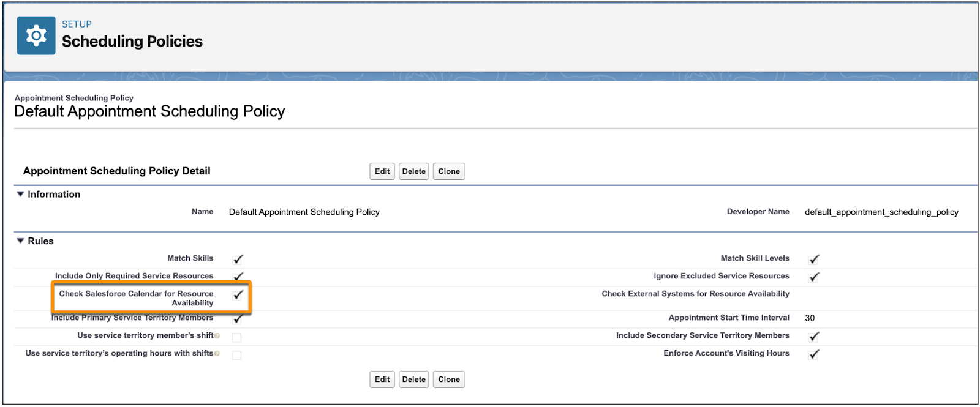
Task: Click the SETUP breadcrumb label
Action: (x=77, y=24)
